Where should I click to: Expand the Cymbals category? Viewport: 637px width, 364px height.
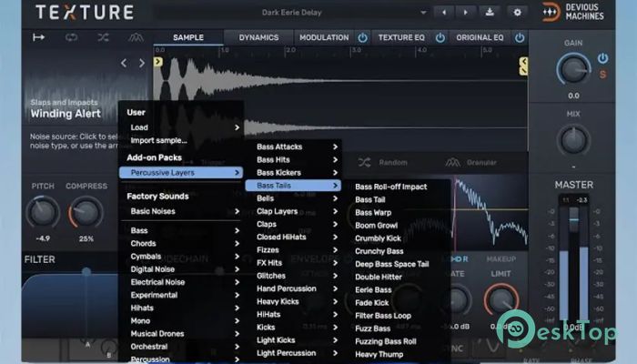181,257
